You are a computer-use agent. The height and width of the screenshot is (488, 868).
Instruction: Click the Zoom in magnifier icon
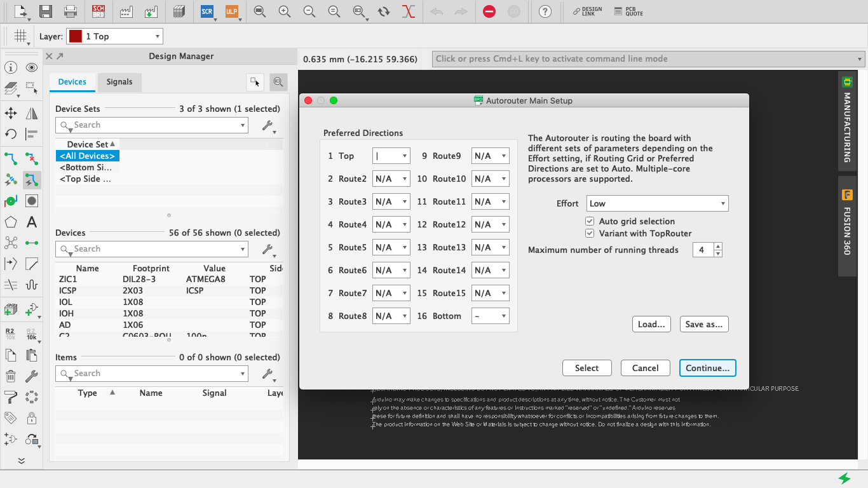285,11
